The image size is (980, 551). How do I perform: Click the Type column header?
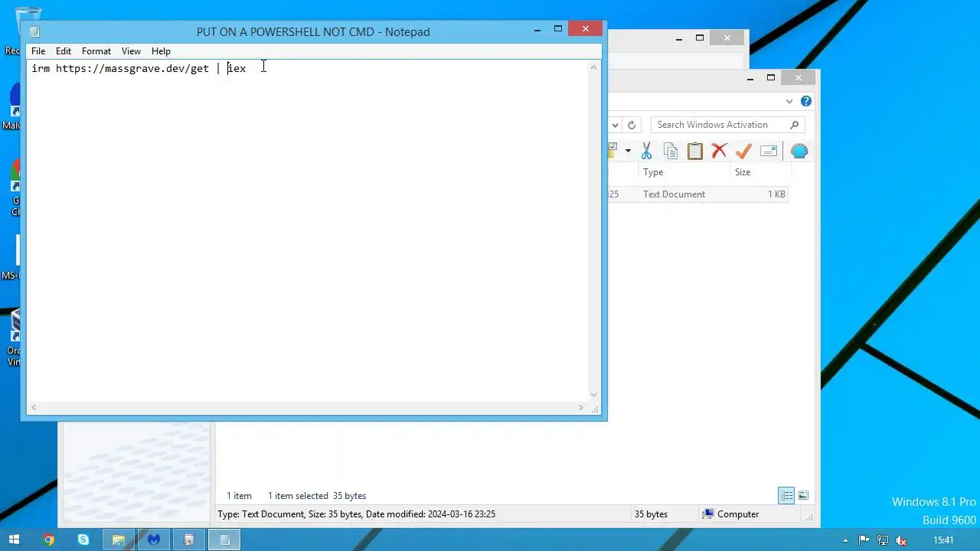point(685,172)
